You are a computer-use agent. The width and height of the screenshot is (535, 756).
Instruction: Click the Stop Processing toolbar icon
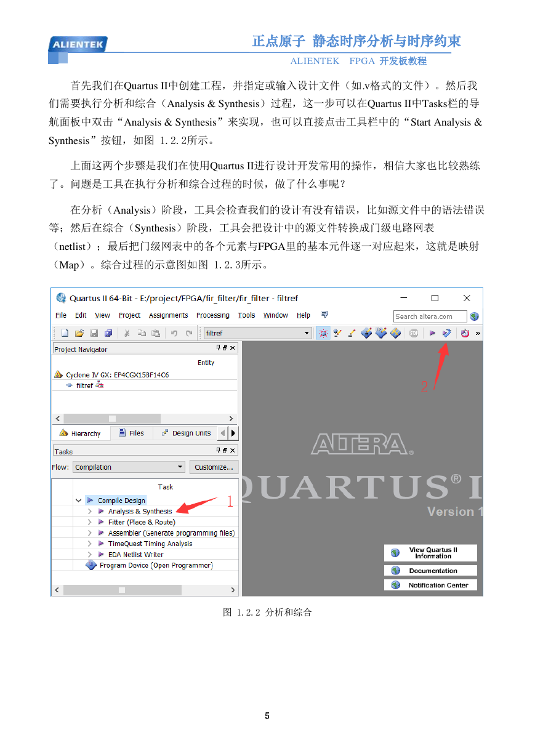click(414, 333)
